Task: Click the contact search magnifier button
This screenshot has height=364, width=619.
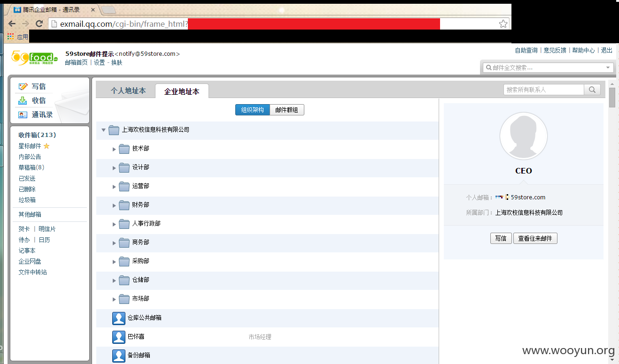Action: click(592, 90)
